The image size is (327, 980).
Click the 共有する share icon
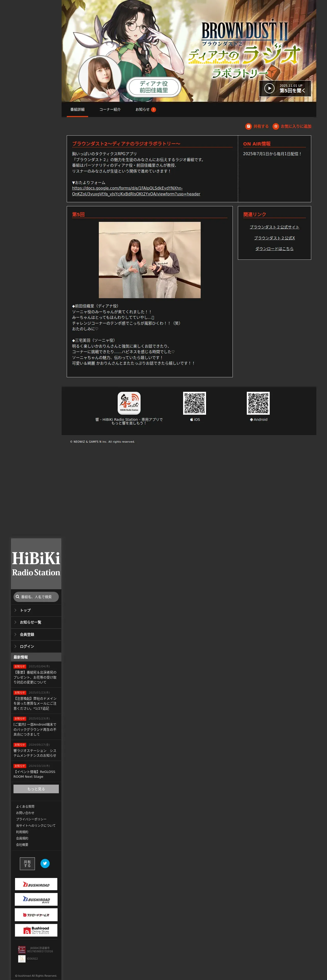[x=249, y=126]
